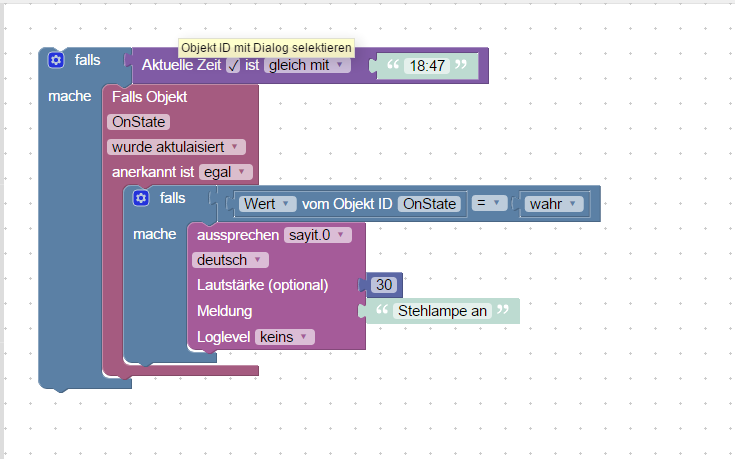Image resolution: width=735 pixels, height=459 pixels.
Task: Open the 'Wert' attribute dropdown
Action: point(267,204)
